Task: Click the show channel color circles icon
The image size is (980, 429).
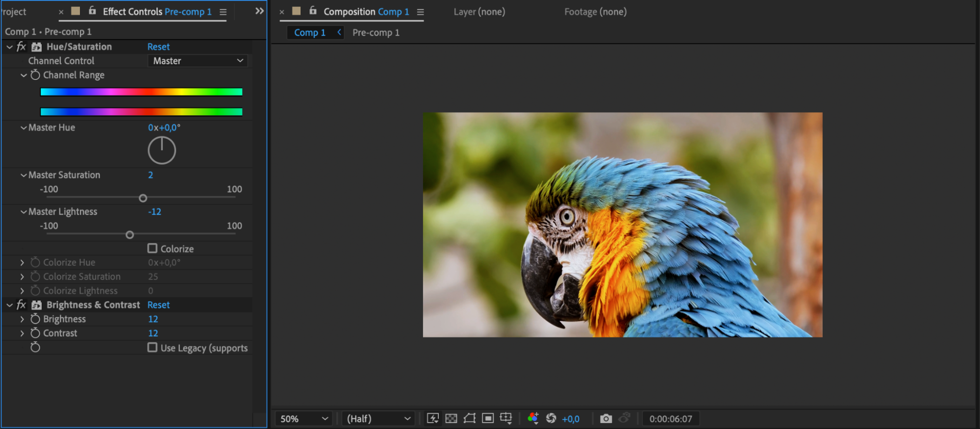Action: (533, 418)
